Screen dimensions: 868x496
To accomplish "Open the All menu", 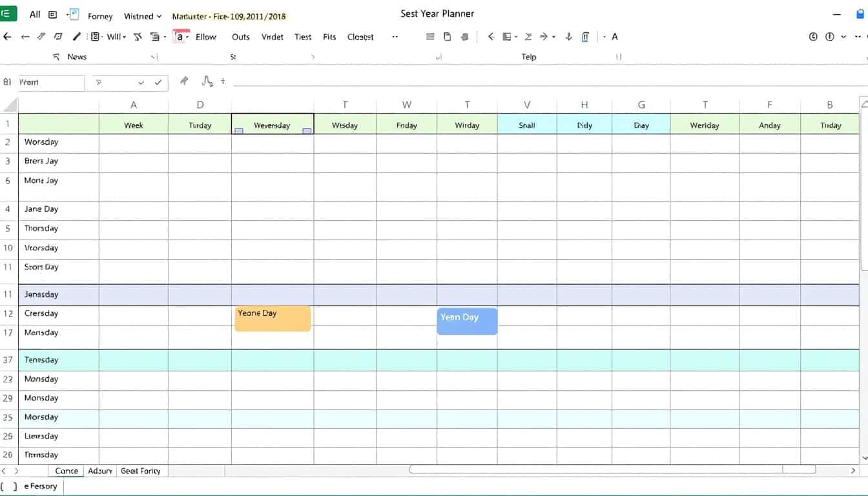I will click(35, 15).
